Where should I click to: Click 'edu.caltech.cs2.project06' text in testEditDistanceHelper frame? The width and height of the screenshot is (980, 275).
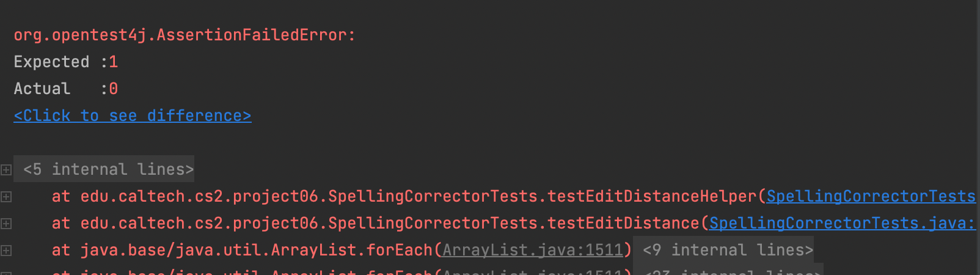199,196
